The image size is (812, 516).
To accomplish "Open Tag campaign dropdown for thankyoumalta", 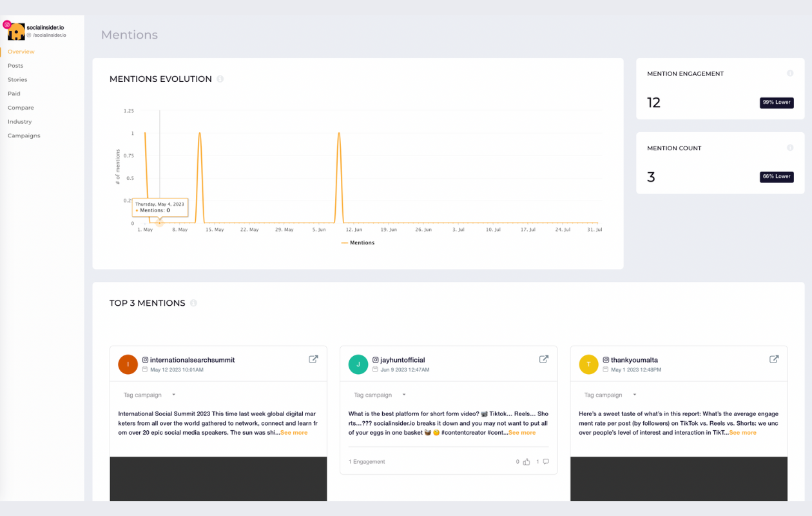I will pos(610,395).
